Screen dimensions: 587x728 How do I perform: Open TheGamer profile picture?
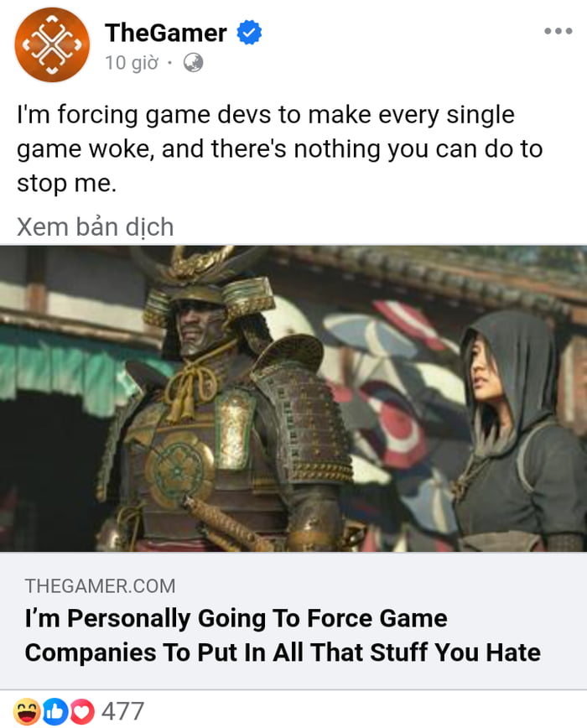[x=52, y=45]
